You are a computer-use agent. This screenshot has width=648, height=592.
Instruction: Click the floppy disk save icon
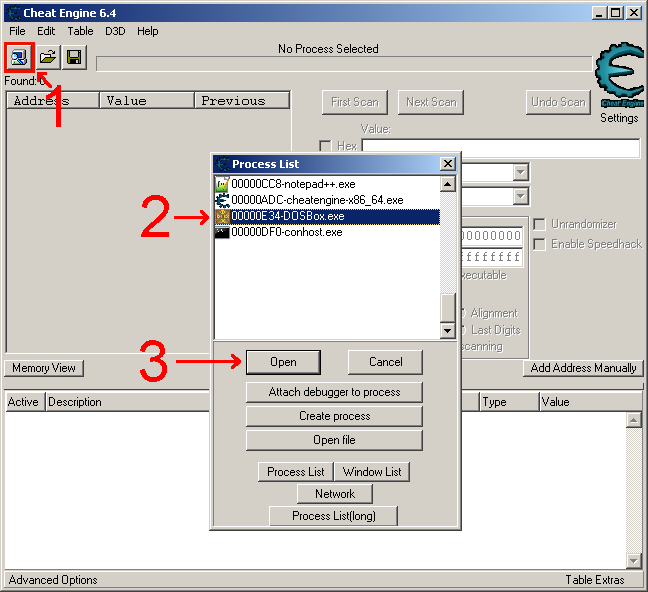(x=74, y=57)
